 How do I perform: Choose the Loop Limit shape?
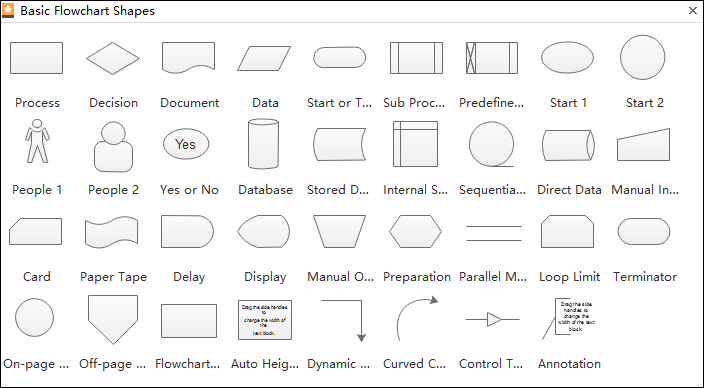click(568, 232)
